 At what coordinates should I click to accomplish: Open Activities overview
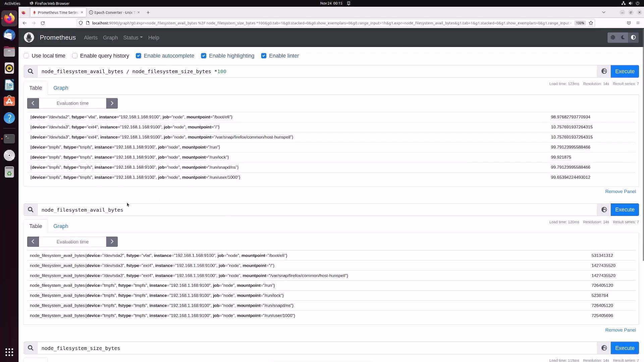(x=12, y=3)
